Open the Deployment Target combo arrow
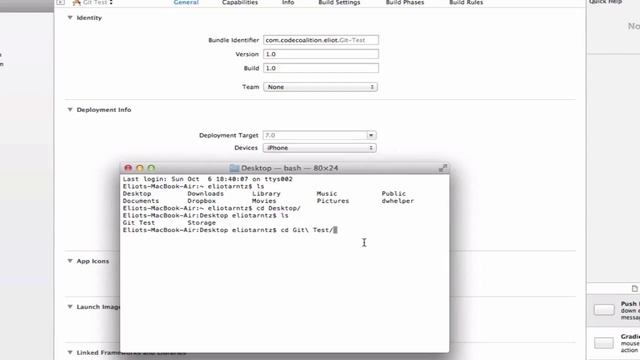Image resolution: width=640 pixels, height=360 pixels. [x=371, y=135]
